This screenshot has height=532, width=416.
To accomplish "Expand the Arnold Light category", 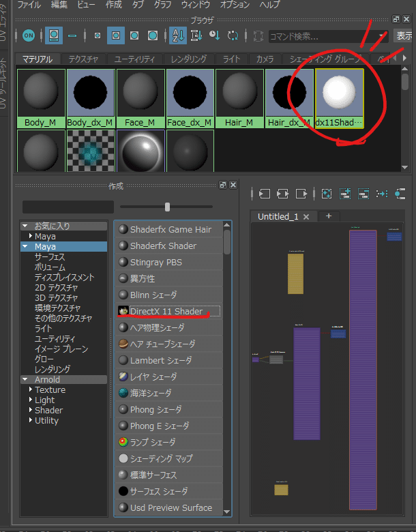I will [31, 400].
